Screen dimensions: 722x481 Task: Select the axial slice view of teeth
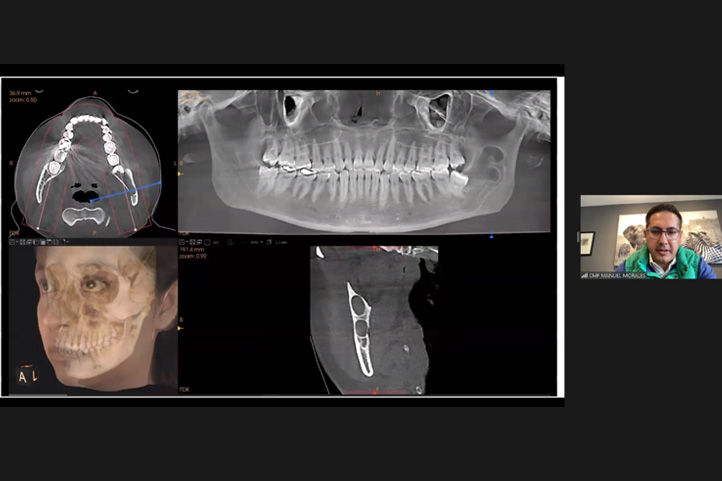(88, 160)
